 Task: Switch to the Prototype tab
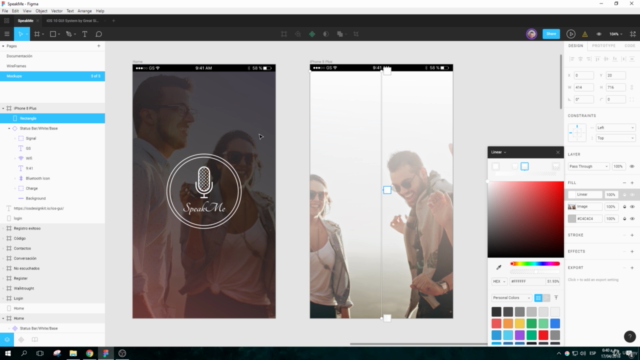pos(603,46)
